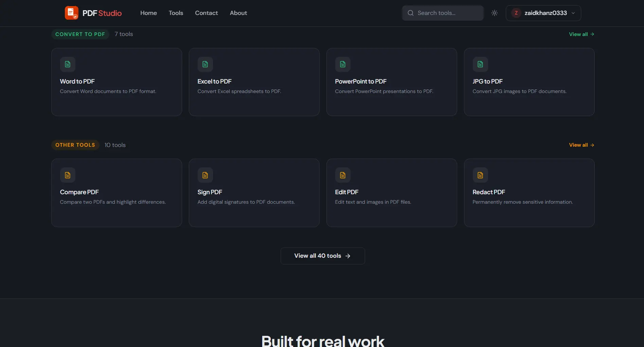Open the PowerPoint to PDF title
The width and height of the screenshot is (644, 347).
(x=361, y=81)
